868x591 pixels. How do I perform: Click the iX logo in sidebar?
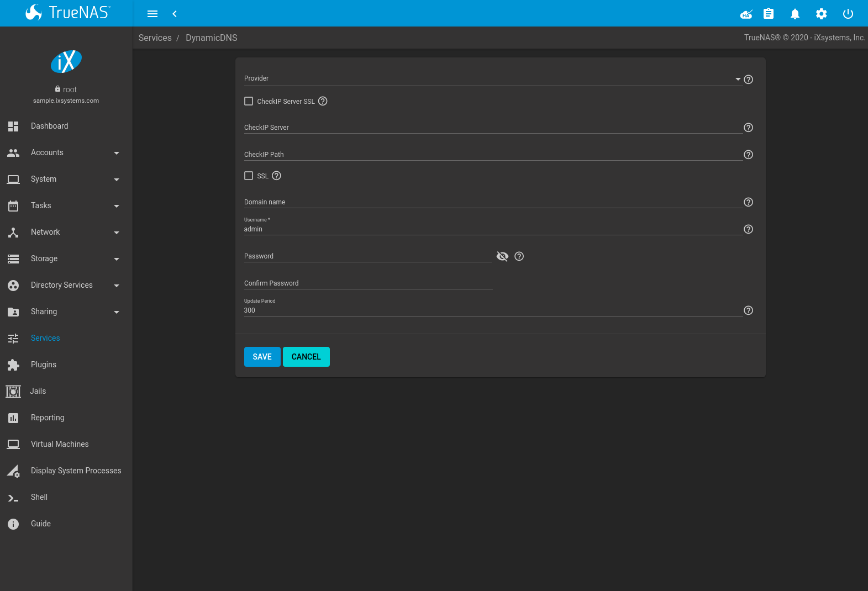66,61
